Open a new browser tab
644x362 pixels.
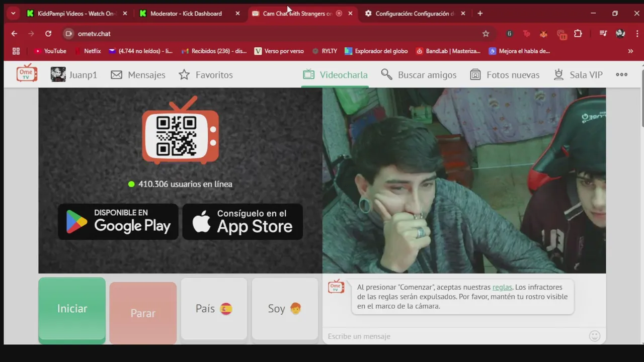480,14
